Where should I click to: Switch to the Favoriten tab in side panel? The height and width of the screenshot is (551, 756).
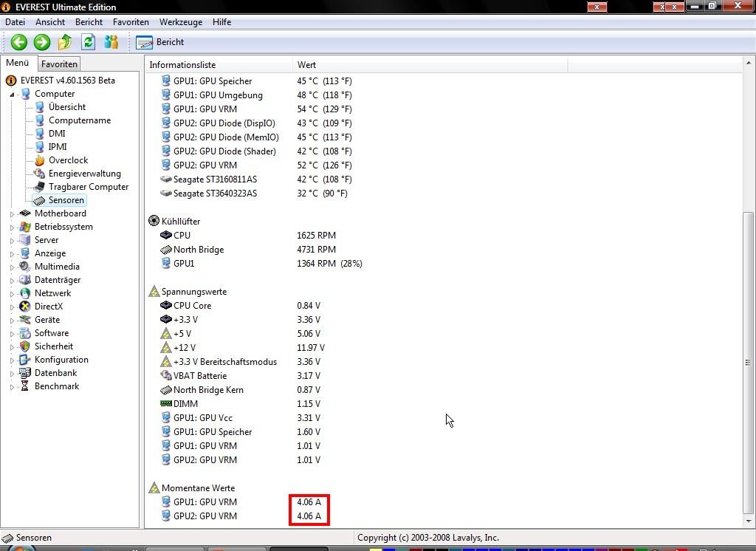pos(59,64)
